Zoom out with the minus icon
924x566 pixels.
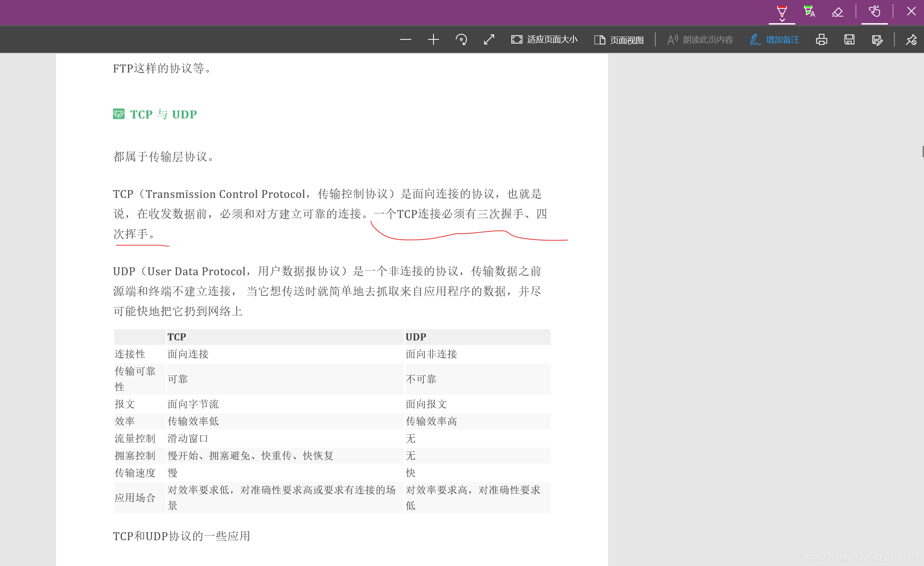pyautogui.click(x=406, y=40)
